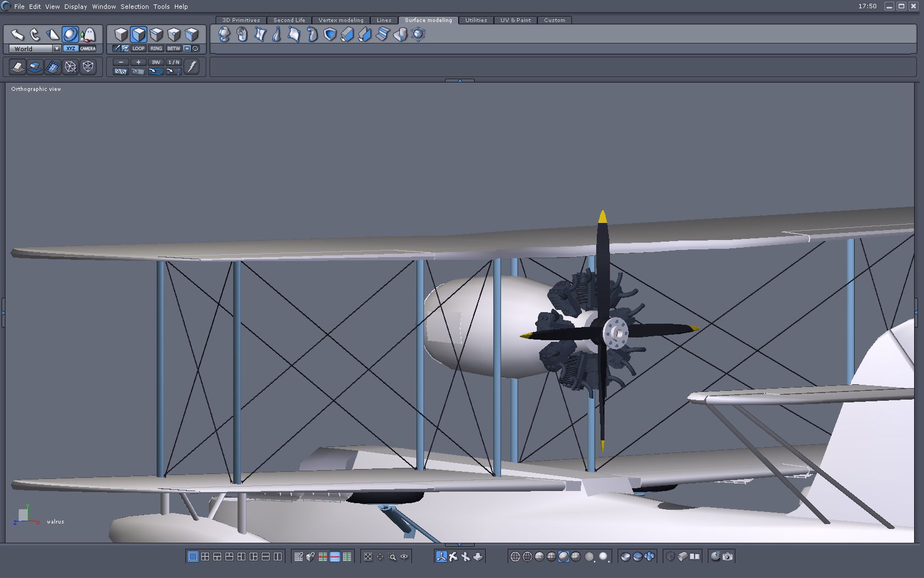The image size is (924, 578).
Task: Switch to face selection mode cube
Action: (x=138, y=35)
